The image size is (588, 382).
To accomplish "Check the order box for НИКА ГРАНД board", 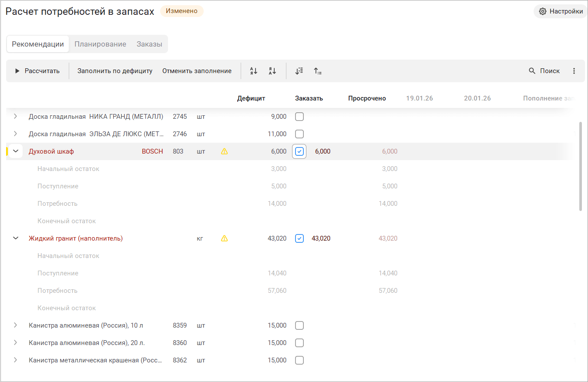I will click(299, 117).
